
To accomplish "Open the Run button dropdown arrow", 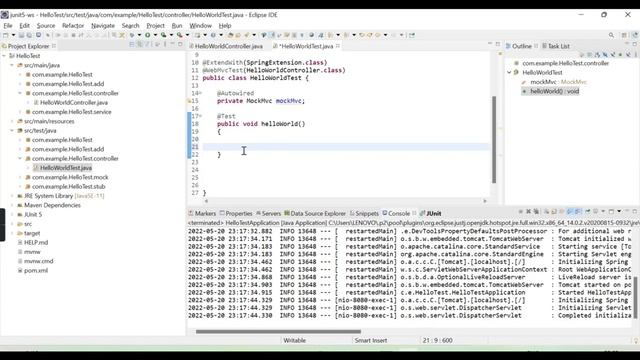I will [155, 35].
